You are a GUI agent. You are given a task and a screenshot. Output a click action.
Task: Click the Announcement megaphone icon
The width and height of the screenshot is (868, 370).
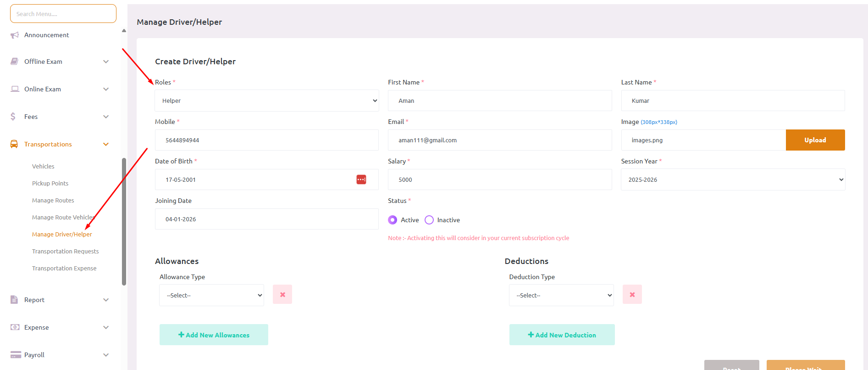tap(15, 35)
